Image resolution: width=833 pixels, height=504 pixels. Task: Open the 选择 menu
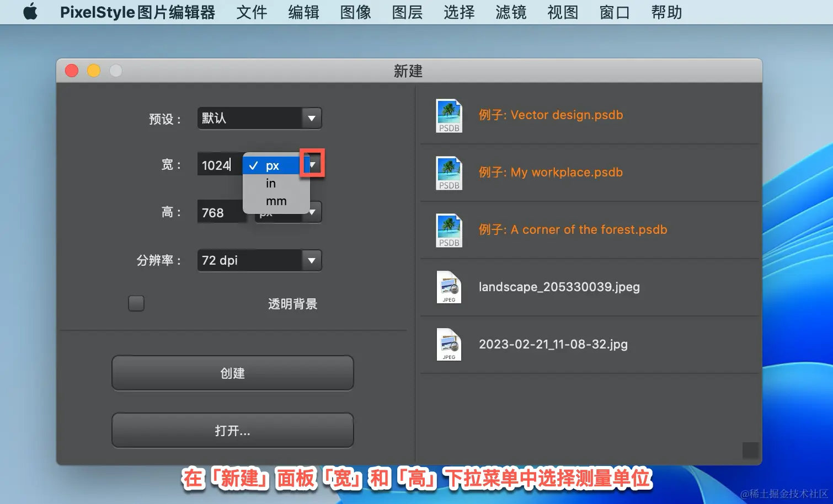[x=459, y=12]
